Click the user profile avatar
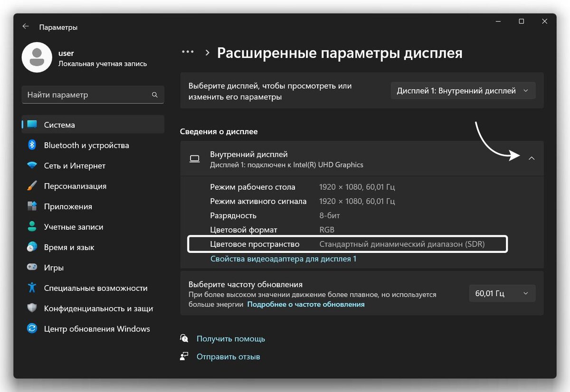 (37, 57)
